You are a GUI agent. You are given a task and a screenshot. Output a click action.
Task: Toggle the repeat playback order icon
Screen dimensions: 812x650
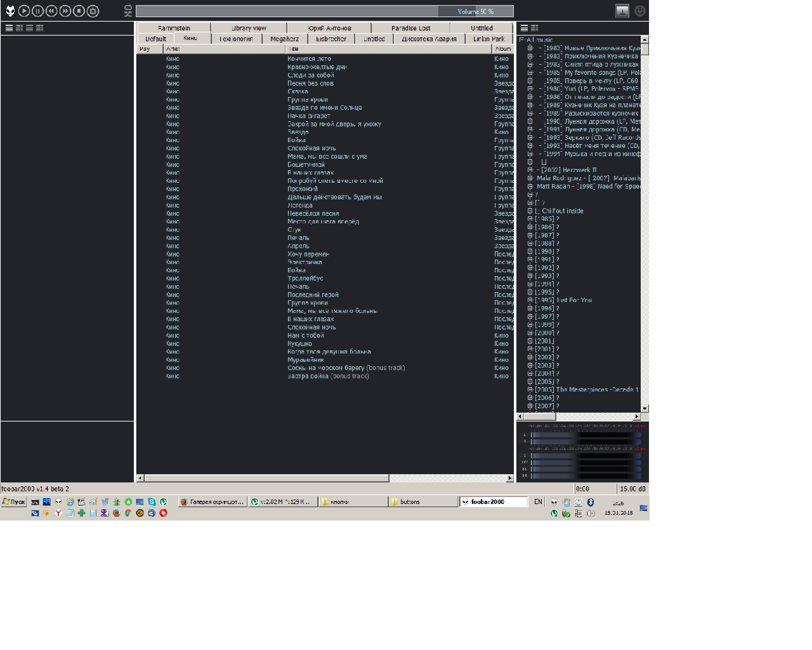coord(128,7)
